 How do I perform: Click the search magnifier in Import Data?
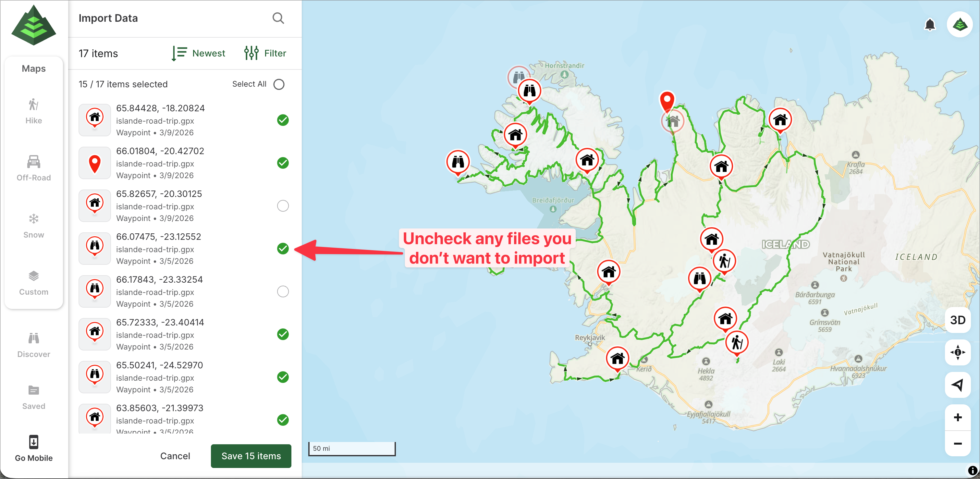(278, 18)
